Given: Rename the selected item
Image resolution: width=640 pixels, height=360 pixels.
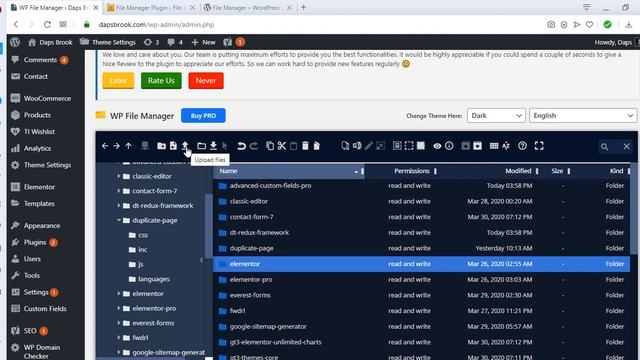Looking at the screenshot, I should click(357, 146).
